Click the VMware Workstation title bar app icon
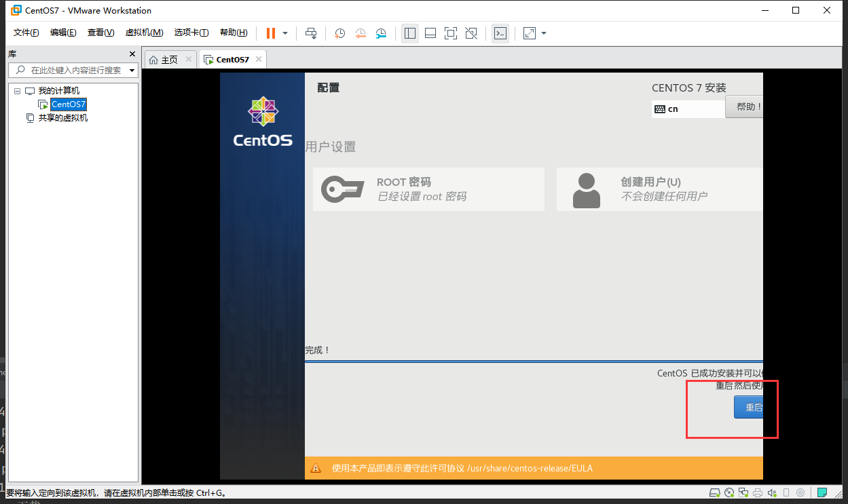The width and height of the screenshot is (848, 504). coord(16,10)
